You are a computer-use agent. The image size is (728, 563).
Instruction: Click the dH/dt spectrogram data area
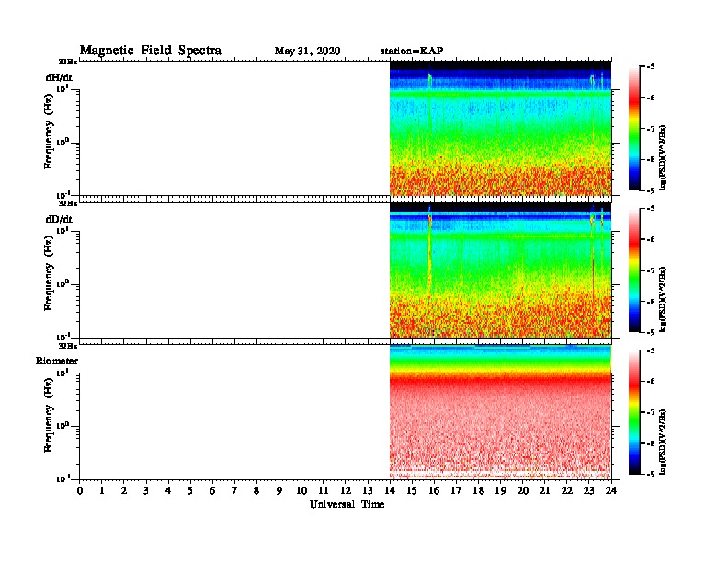pos(500,128)
